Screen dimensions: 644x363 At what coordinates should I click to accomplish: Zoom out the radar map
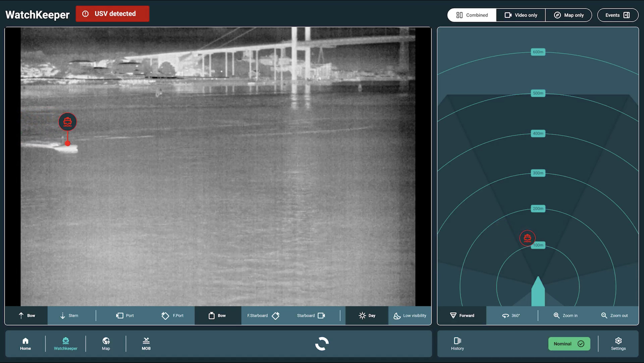(614, 315)
